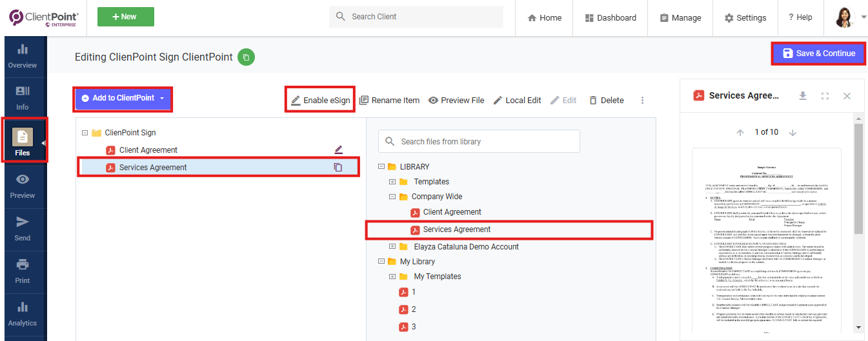Screen dimensions: 868x341
Task: Click the copy icon on Services Agreement row
Action: pyautogui.click(x=338, y=167)
